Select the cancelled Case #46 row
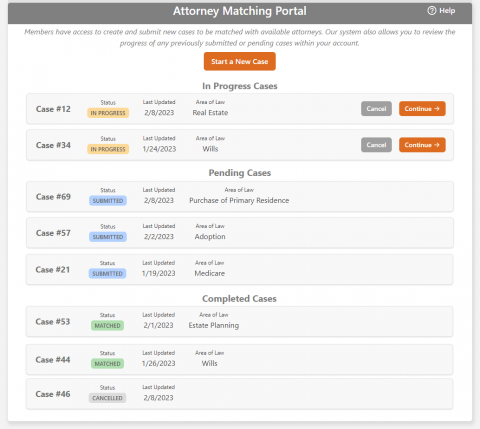The height and width of the screenshot is (429, 480). pos(240,394)
